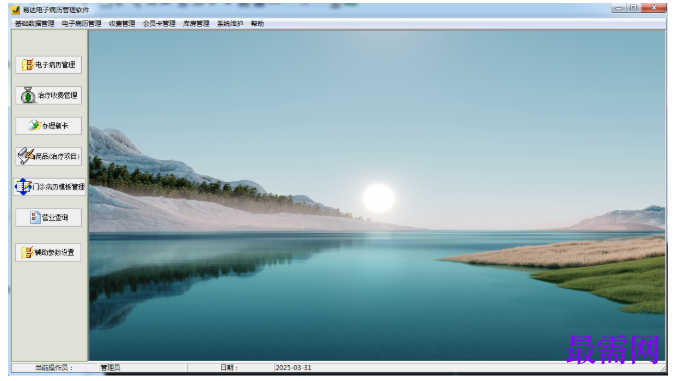Open 商品(治疗项目) with the scroll and pen icon

click(48, 156)
